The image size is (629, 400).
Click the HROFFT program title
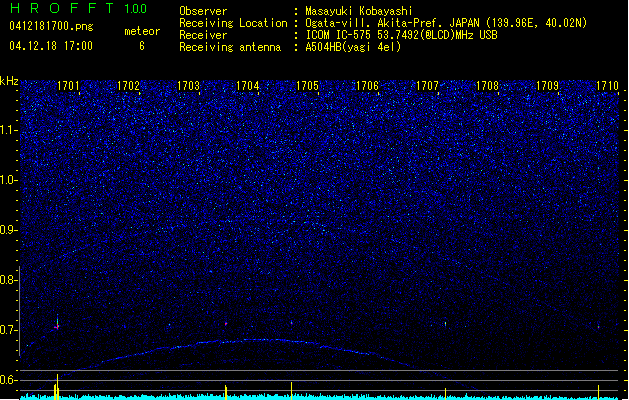point(63,8)
